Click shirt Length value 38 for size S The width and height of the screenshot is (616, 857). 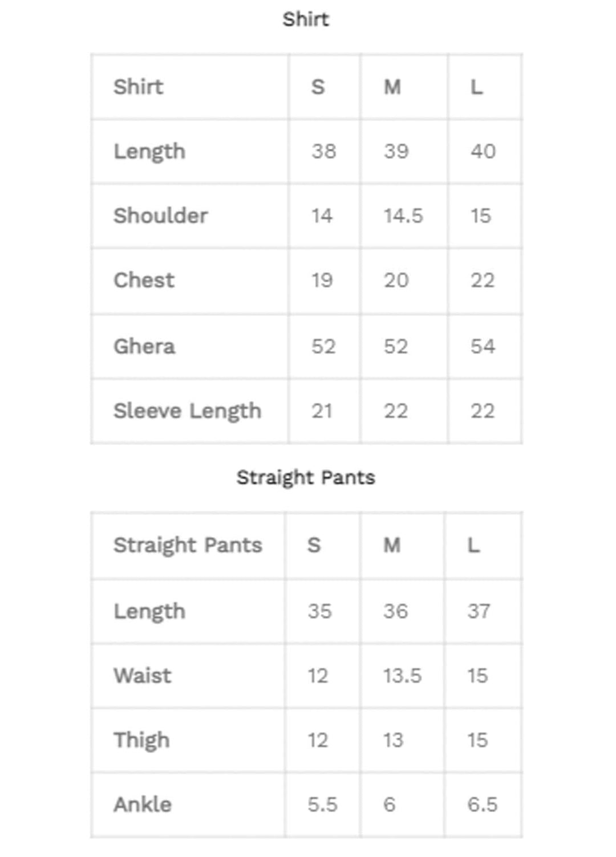click(x=323, y=151)
